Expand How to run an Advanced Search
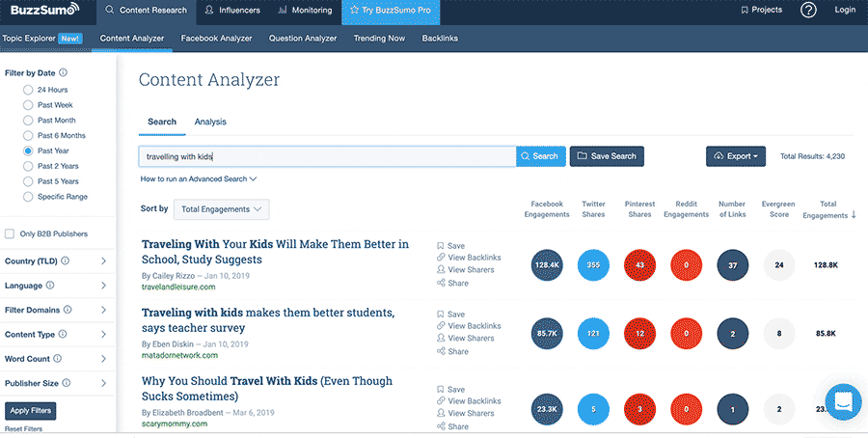The image size is (868, 438). tap(199, 178)
